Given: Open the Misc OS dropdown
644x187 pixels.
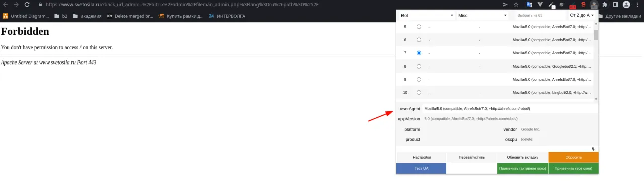Looking at the screenshot, I should click(482, 15).
